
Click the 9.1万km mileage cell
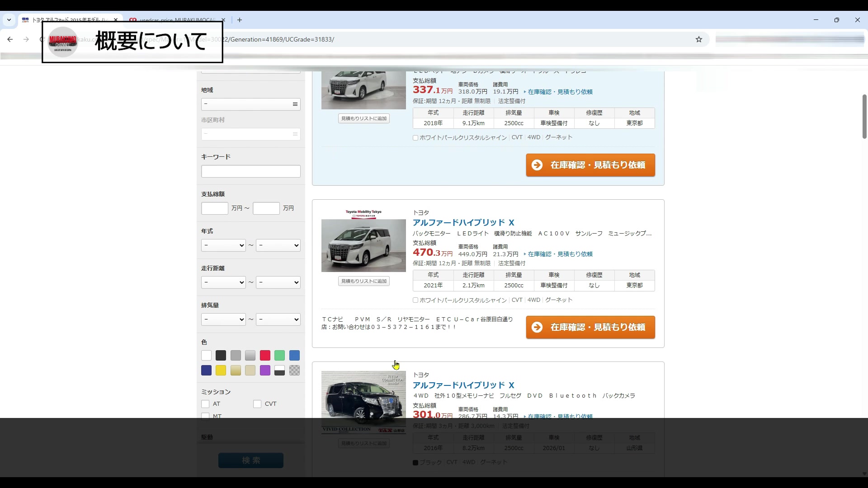pyautogui.click(x=473, y=123)
